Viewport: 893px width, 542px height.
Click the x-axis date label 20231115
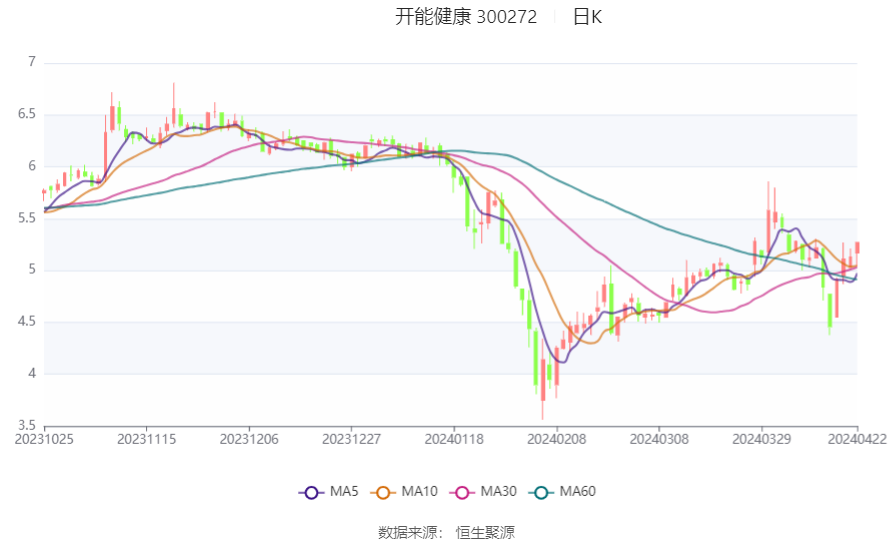(x=146, y=440)
